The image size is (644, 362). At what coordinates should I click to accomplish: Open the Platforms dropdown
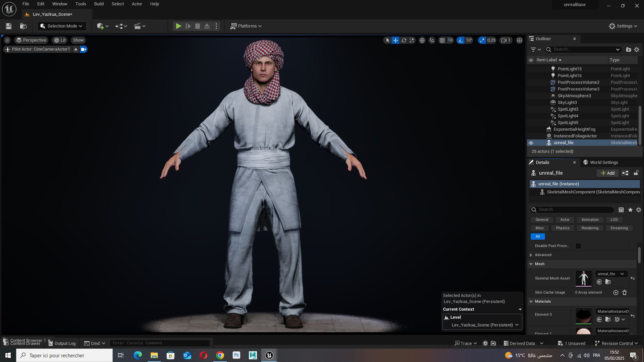tap(246, 26)
